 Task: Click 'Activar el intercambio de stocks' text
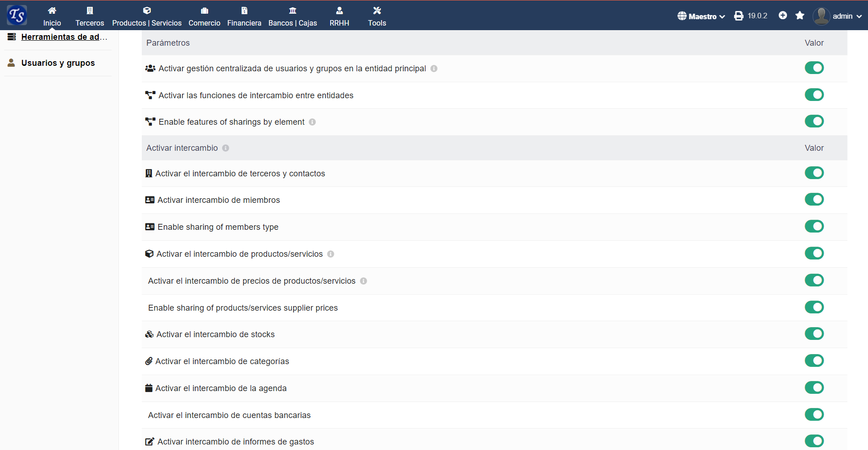[x=215, y=334]
